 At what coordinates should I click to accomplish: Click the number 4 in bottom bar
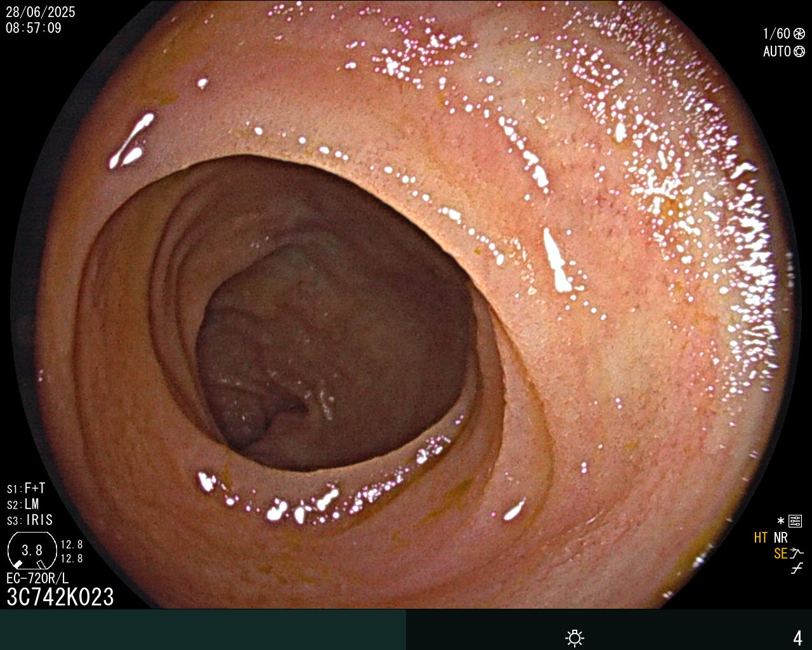click(x=797, y=638)
